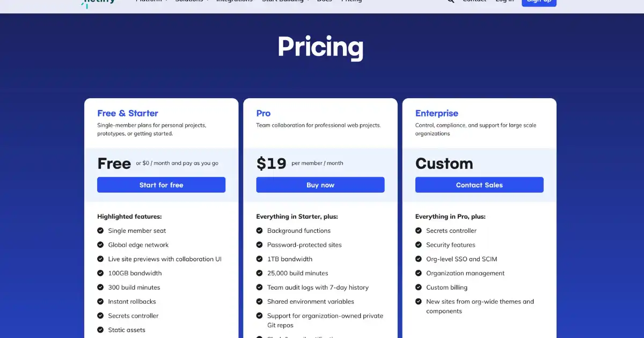Click check icon next to 25,000 build minutes

click(x=259, y=273)
